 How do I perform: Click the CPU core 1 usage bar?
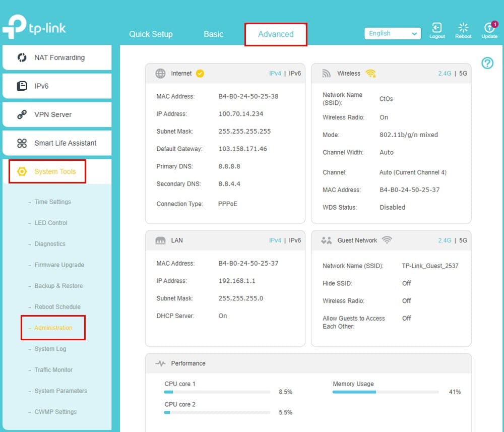pyautogui.click(x=217, y=392)
